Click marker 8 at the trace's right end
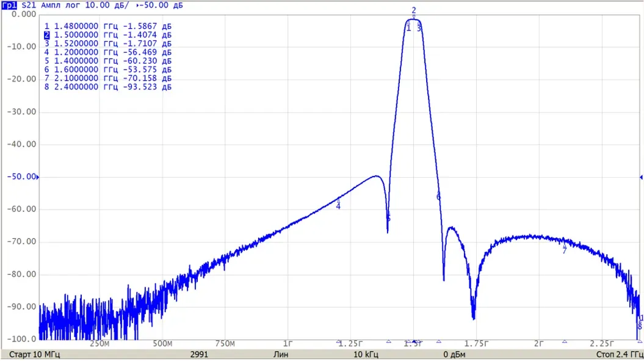The width and height of the screenshot is (644, 361). point(640,326)
